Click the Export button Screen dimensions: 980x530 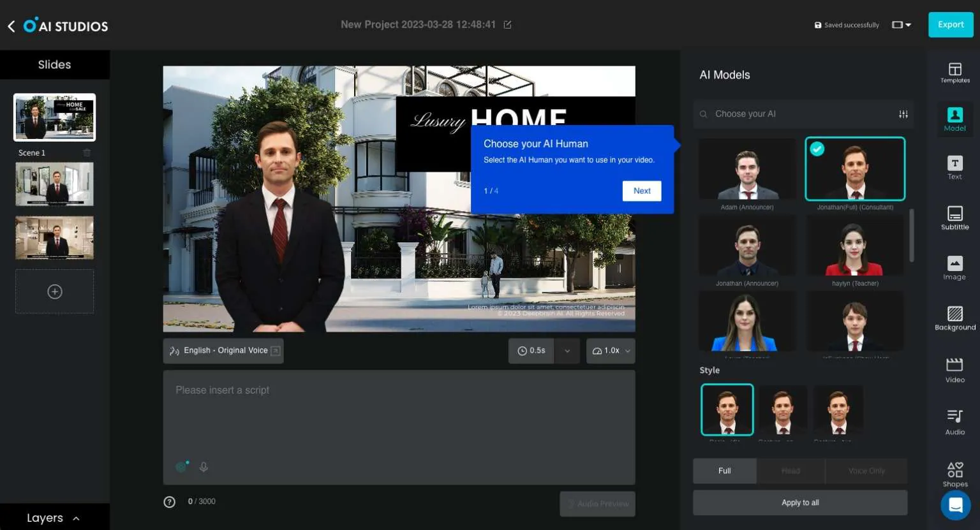pos(950,25)
